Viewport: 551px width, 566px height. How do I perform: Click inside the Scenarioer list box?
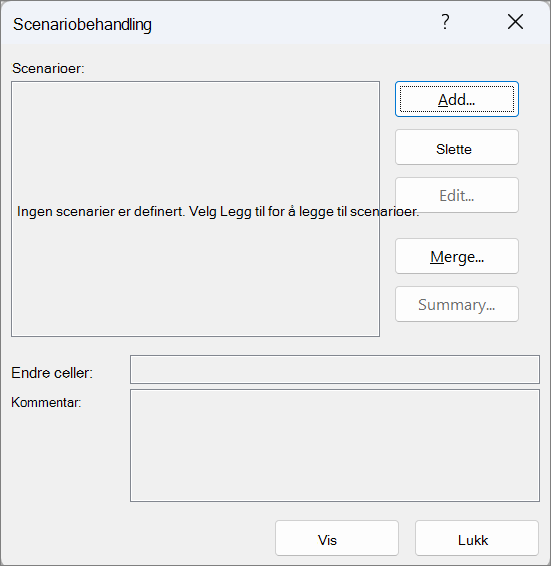click(195, 209)
